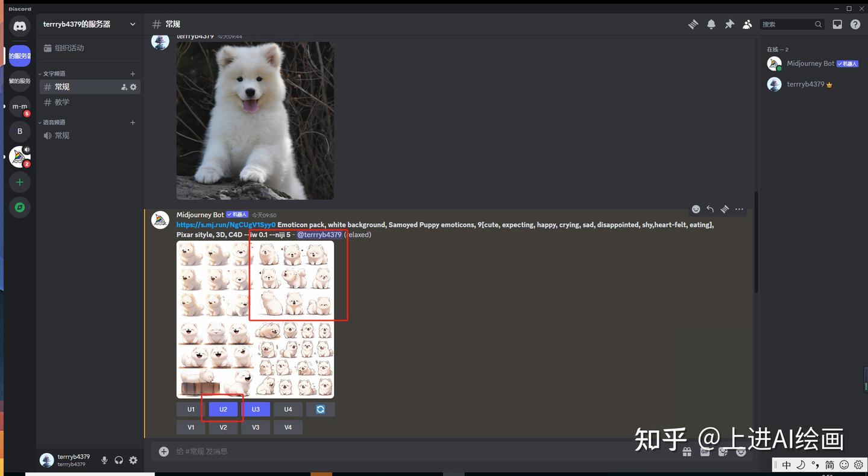Explore discoverable servers compass icon
The width and height of the screenshot is (868, 476).
tap(20, 207)
